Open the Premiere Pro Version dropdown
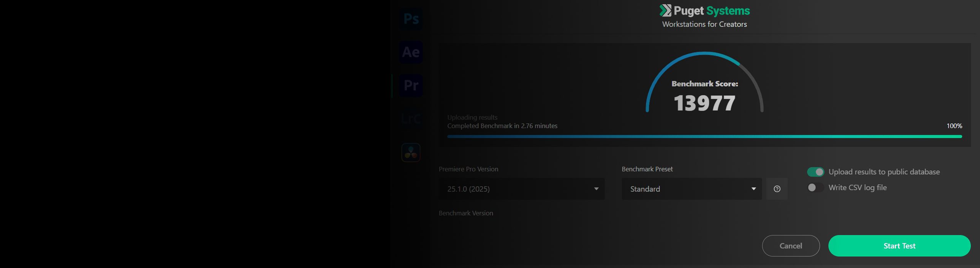Screen dimensions: 980x268 point(521,189)
